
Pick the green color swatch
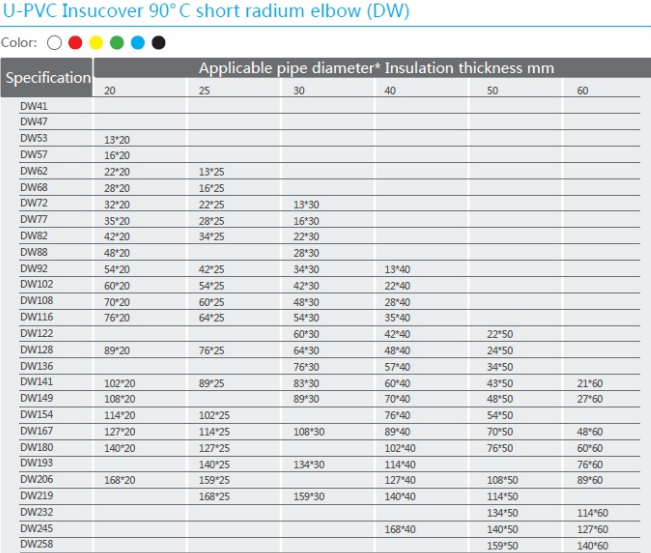click(x=117, y=42)
